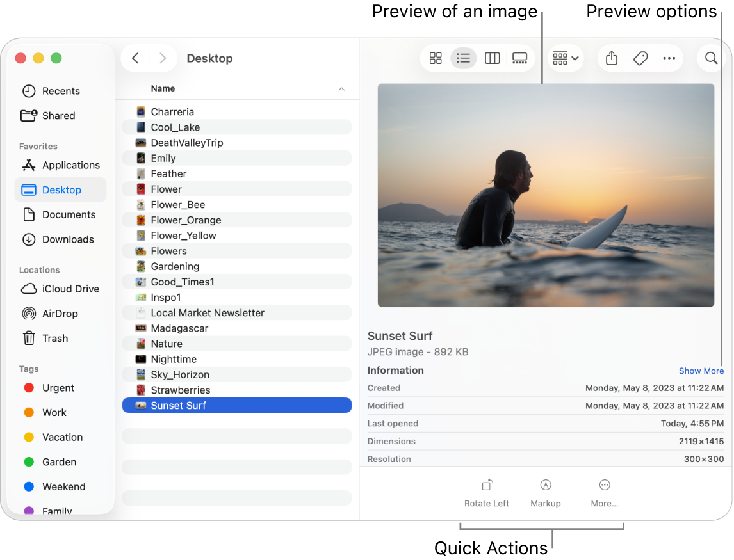Screen dimensions: 734x560
Task: Switch to icon view
Action: tap(436, 58)
